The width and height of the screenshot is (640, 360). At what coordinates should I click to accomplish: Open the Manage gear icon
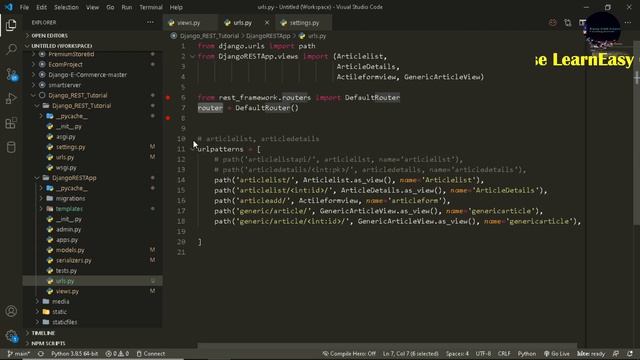(x=11, y=336)
